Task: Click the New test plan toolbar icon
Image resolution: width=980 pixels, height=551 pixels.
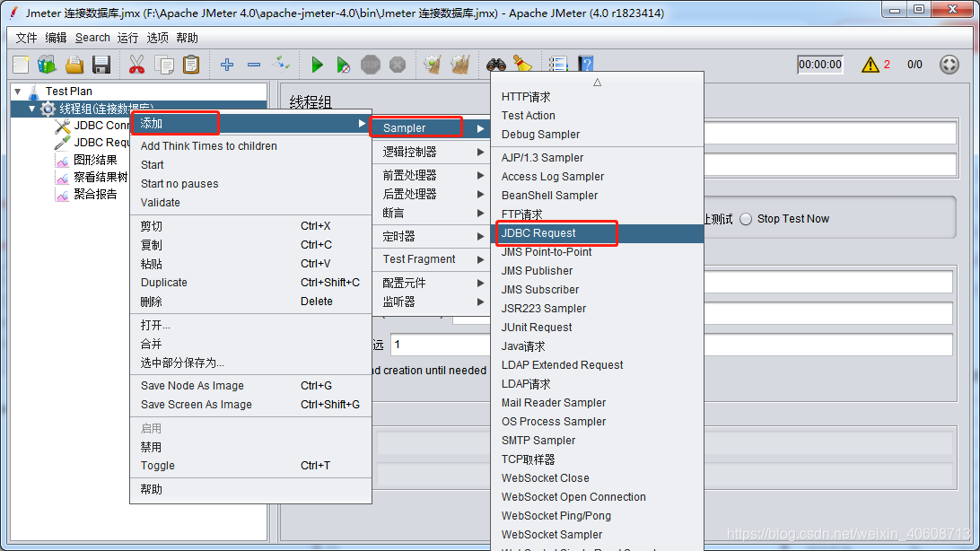Action: (x=21, y=65)
